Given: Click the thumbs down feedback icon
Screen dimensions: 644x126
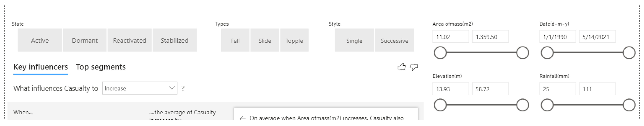Looking at the screenshot, I should pyautogui.click(x=414, y=67).
